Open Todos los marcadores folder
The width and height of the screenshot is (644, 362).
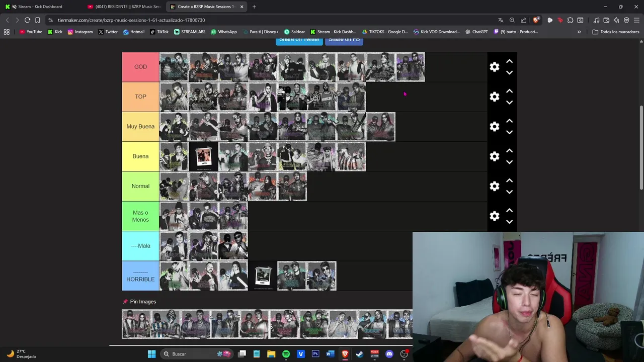pos(616,32)
